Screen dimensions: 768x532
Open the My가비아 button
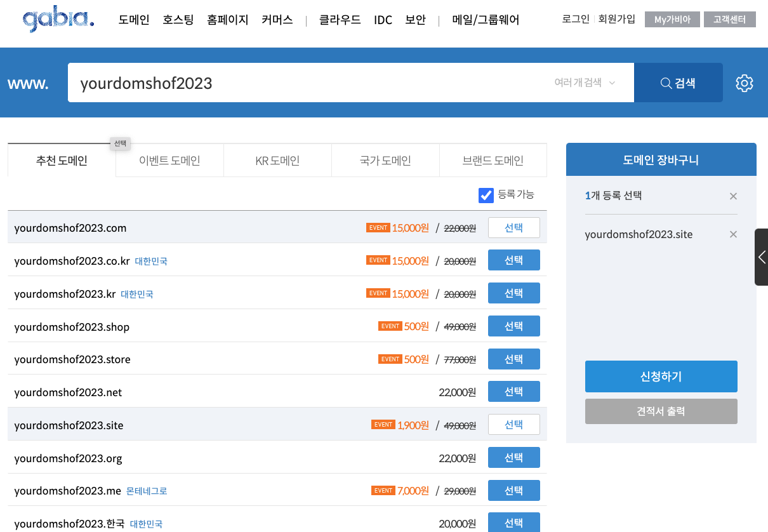pos(672,20)
